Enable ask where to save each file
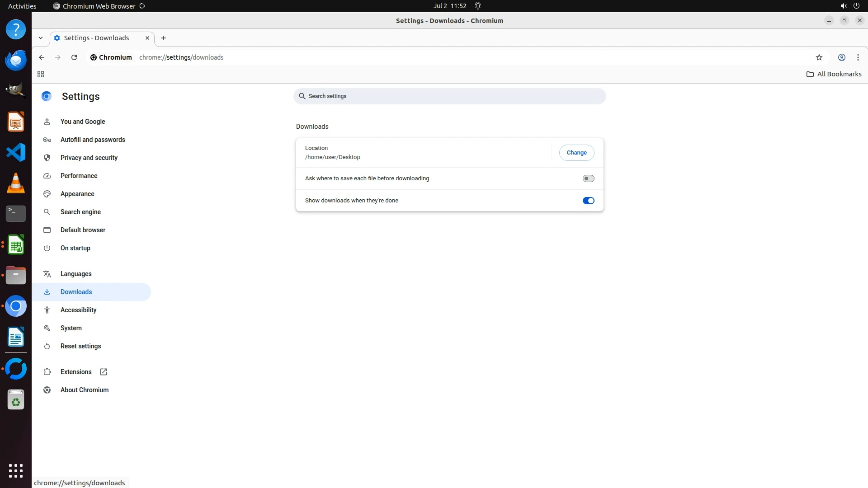 588,178
